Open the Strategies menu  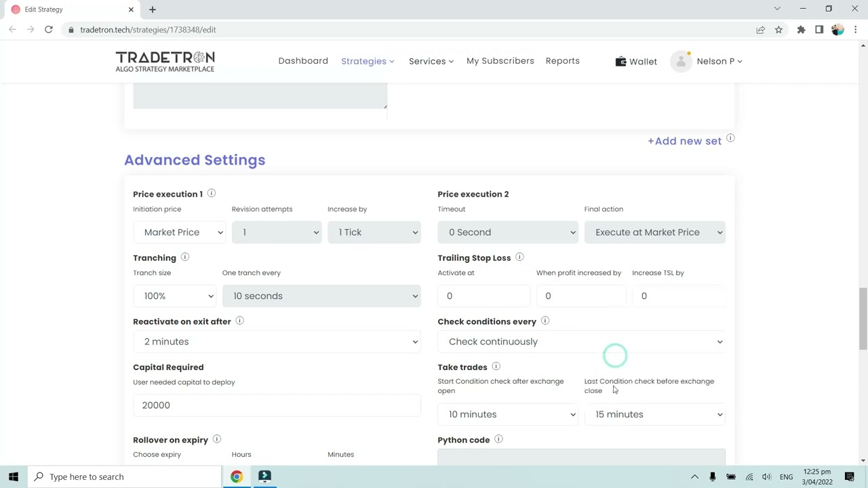368,61
